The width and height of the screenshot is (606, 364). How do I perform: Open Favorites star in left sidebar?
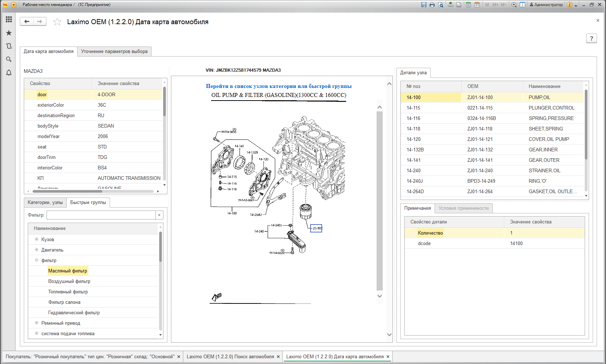tap(9, 33)
